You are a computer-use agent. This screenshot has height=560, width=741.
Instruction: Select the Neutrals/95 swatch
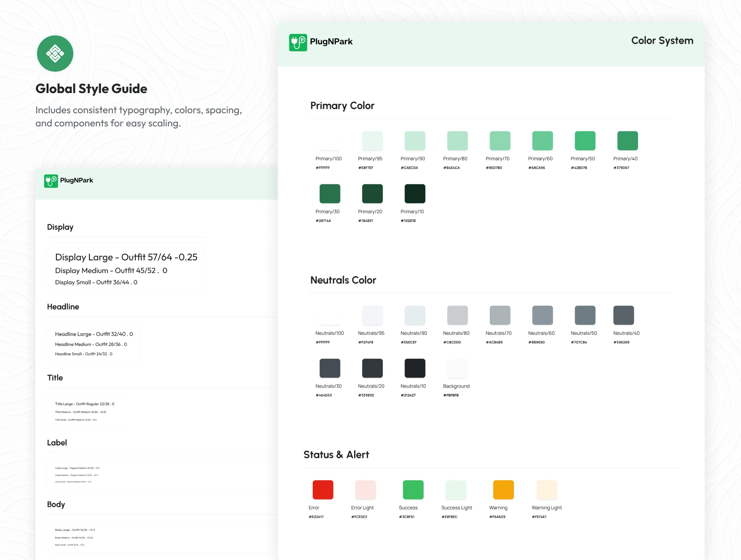pos(372,315)
